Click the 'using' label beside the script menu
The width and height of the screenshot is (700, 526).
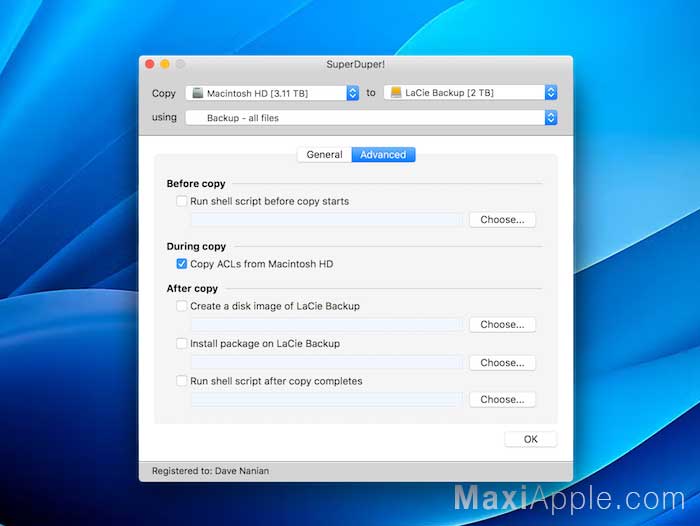click(164, 117)
